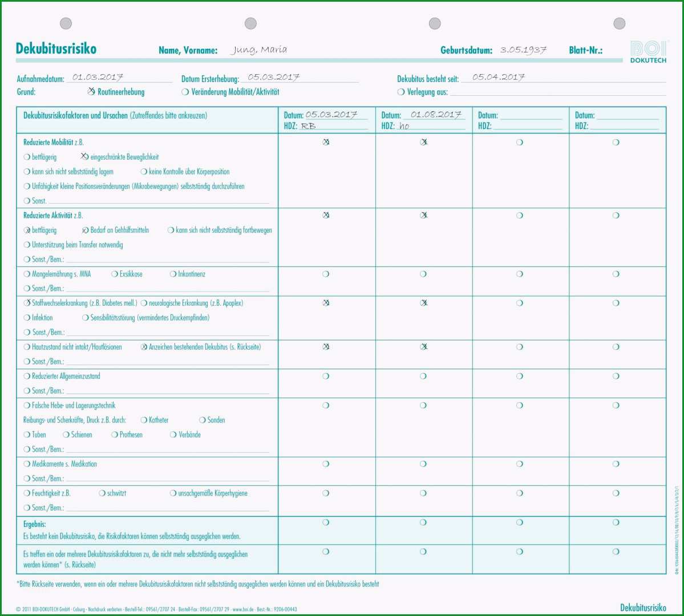Toggle the Routineerhebung option
The width and height of the screenshot is (684, 616).
[91, 92]
